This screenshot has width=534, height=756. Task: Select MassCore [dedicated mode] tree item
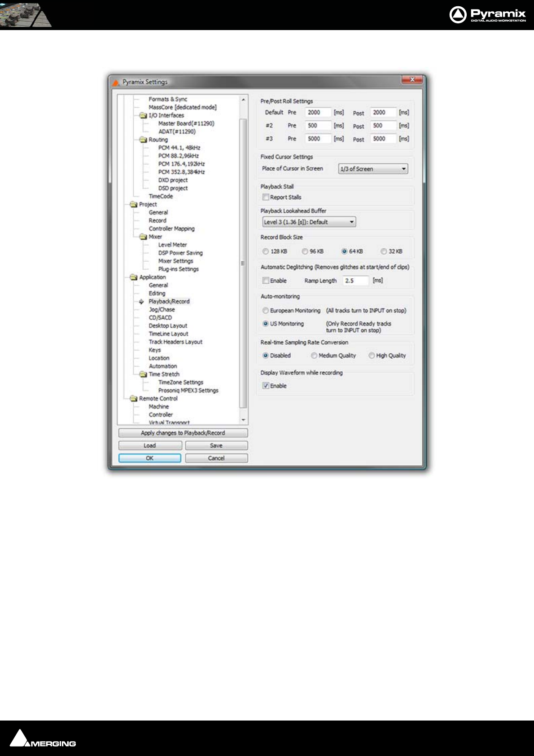pyautogui.click(x=183, y=107)
